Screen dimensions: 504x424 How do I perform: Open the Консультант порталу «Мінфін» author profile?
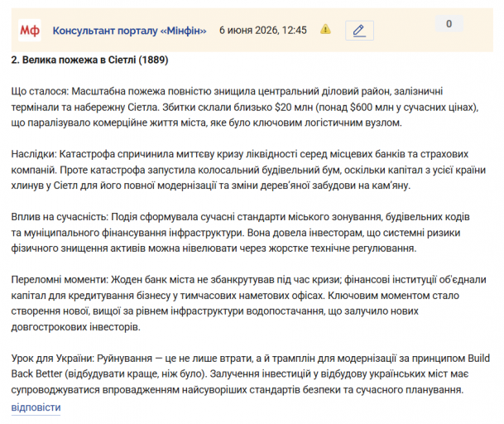pyautogui.click(x=130, y=31)
